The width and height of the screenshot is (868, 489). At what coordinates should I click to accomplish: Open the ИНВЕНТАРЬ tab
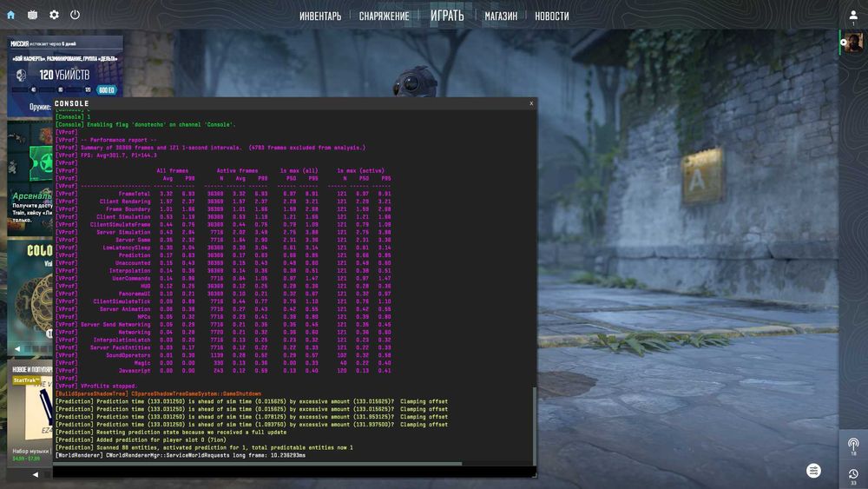pyautogui.click(x=320, y=16)
